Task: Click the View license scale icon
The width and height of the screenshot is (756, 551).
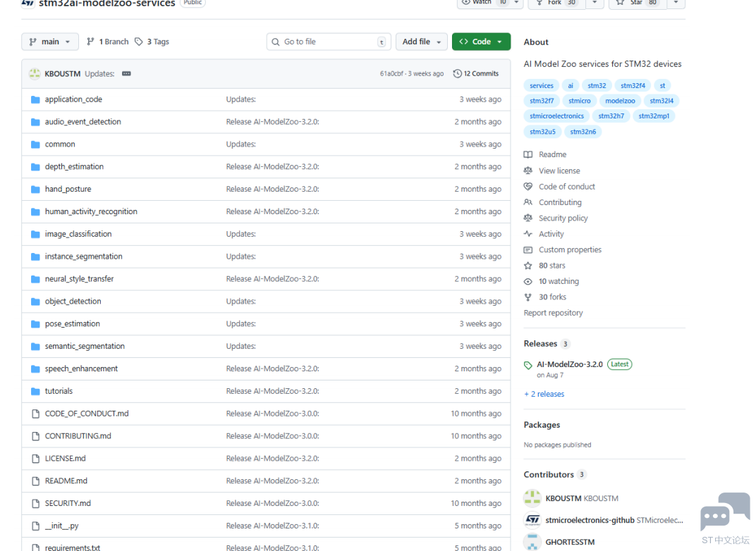Action: point(528,171)
